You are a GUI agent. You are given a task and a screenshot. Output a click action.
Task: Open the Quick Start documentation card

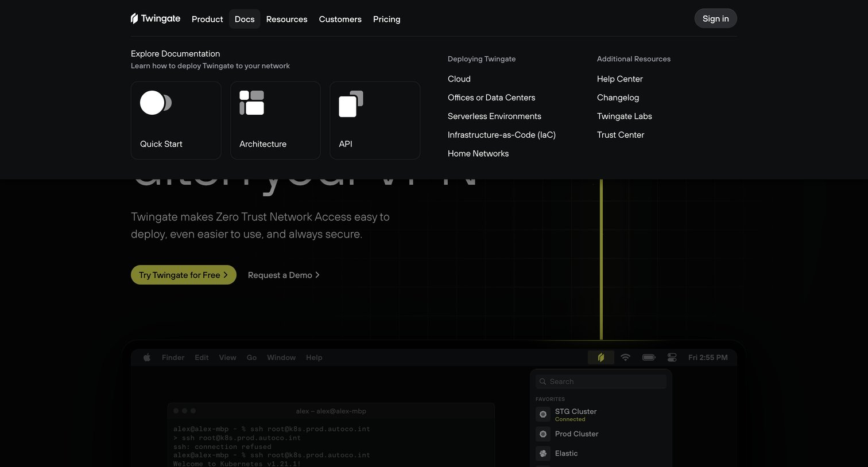point(176,120)
